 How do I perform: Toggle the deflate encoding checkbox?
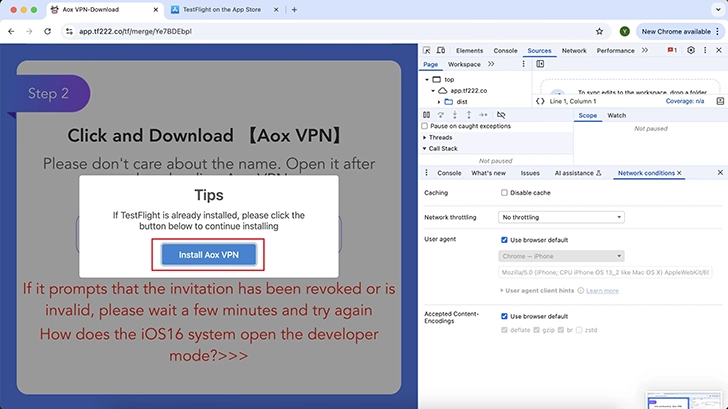click(x=504, y=330)
